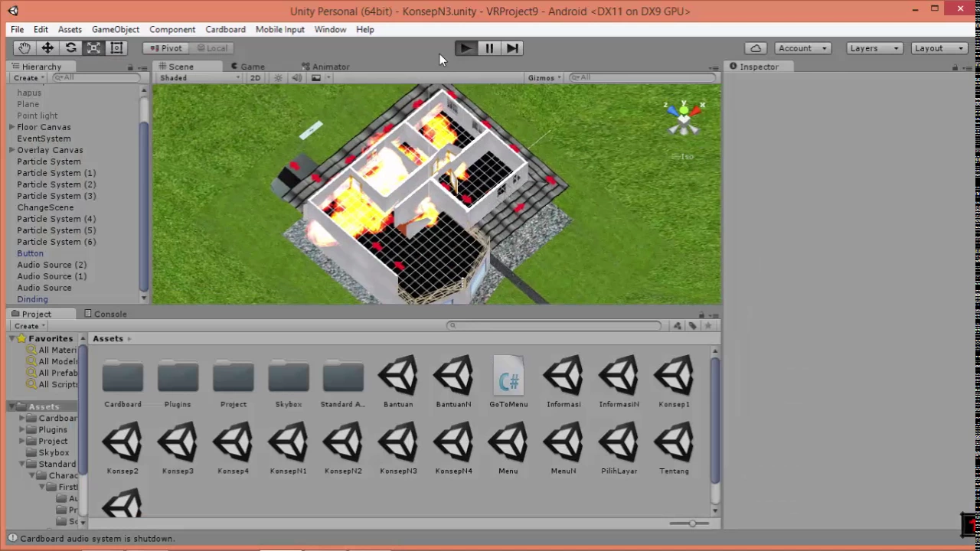This screenshot has height=551, width=980.
Task: Select the Rotate tool
Action: [70, 48]
